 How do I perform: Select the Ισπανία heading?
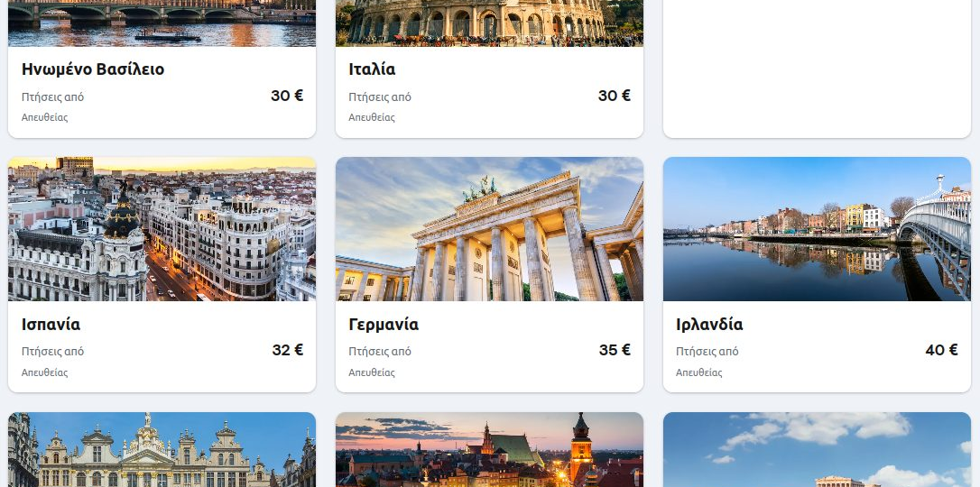pos(51,325)
